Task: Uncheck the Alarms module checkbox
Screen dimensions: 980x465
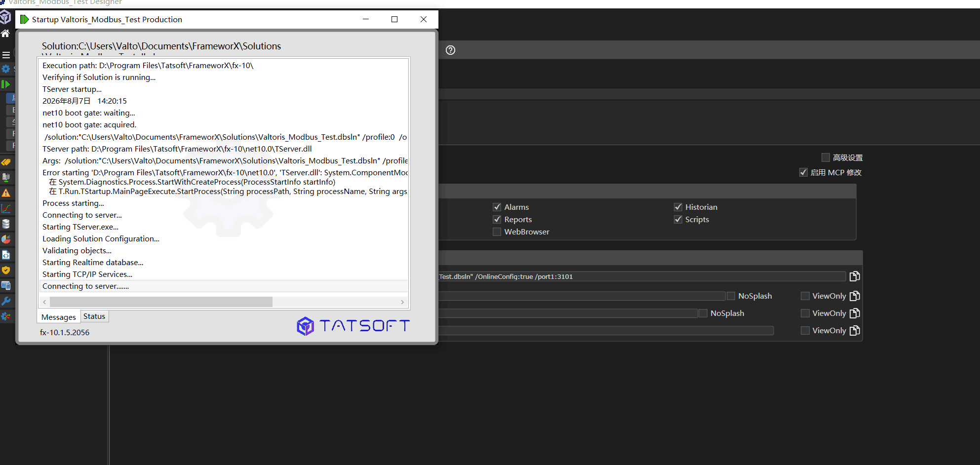Action: pyautogui.click(x=497, y=207)
